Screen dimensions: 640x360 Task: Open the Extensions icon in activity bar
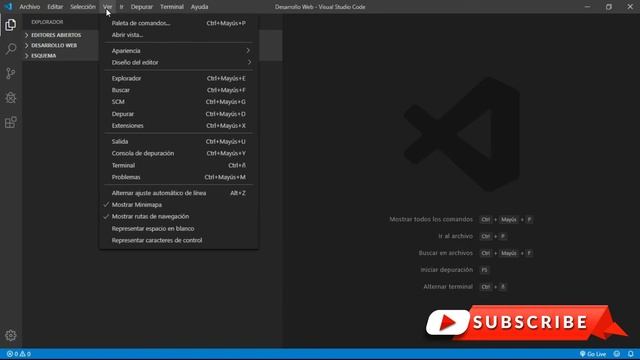[11, 122]
